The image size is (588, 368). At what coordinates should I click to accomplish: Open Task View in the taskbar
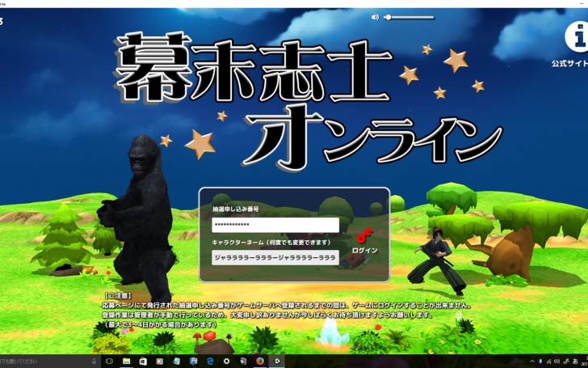(x=109, y=362)
